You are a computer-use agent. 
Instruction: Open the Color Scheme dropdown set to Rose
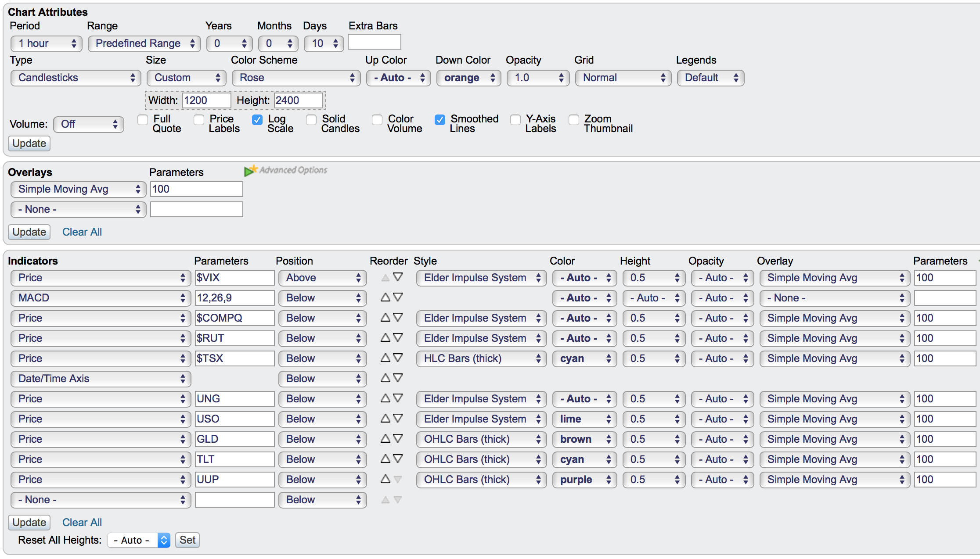tap(296, 78)
